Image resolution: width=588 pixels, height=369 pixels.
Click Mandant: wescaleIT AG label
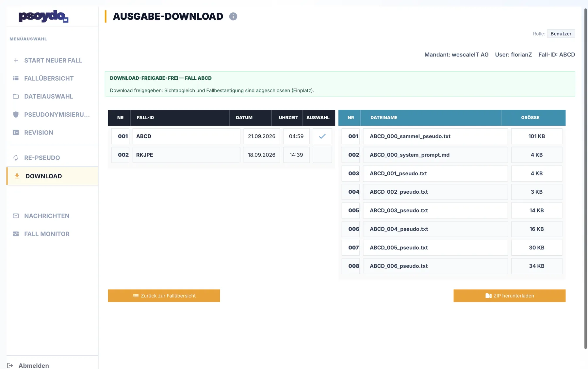click(x=456, y=55)
